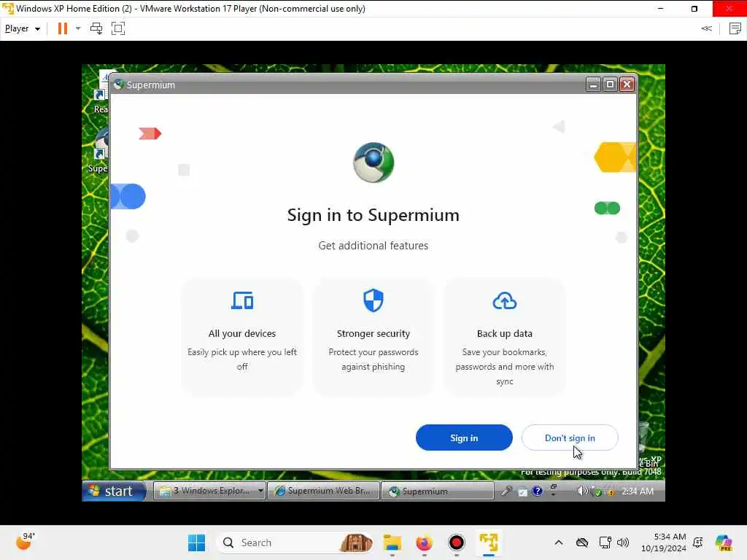
Task: Click the pen icon in XP tray
Action: point(506,491)
